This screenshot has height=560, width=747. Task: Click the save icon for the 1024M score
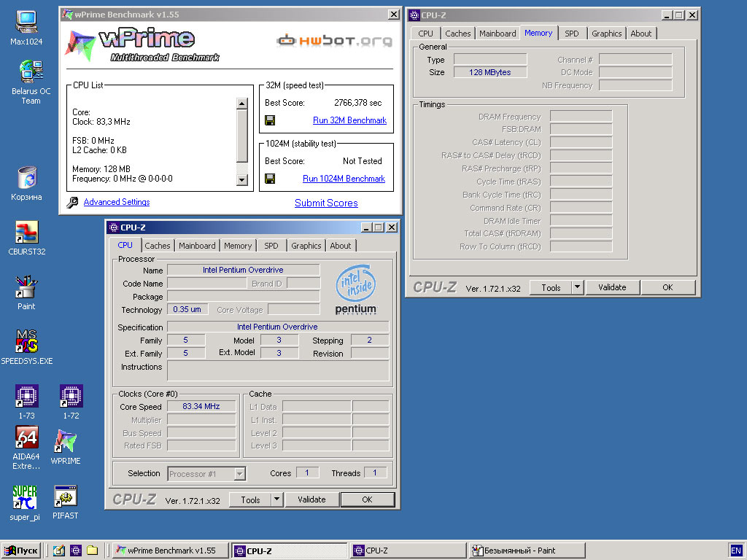[x=270, y=179]
